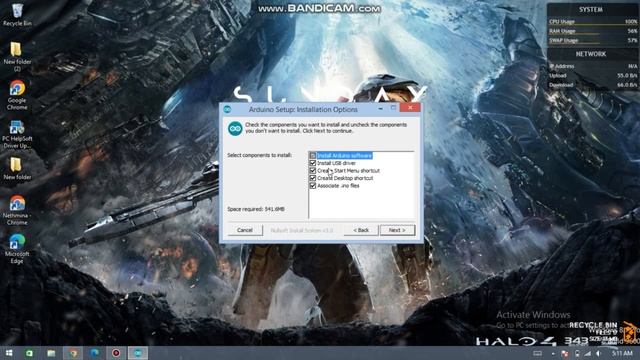Open the volume speaker tray icon
Image resolution: width=640 pixels, height=360 pixels.
[x=599, y=353]
